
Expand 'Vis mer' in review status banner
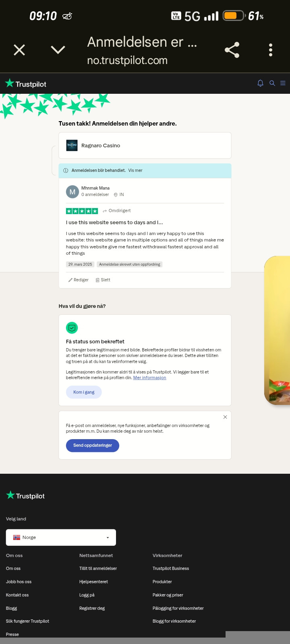pyautogui.click(x=135, y=170)
